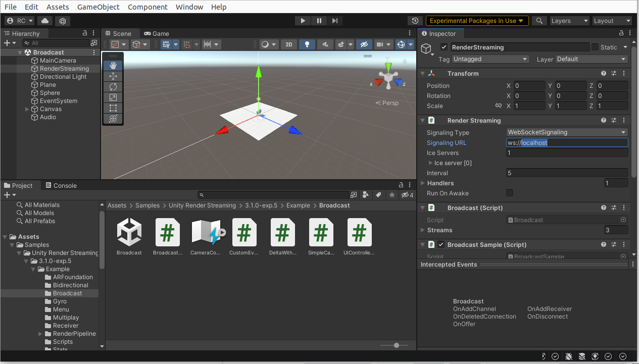This screenshot has width=639, height=364.
Task: Open the GameObject menu
Action: point(99,7)
